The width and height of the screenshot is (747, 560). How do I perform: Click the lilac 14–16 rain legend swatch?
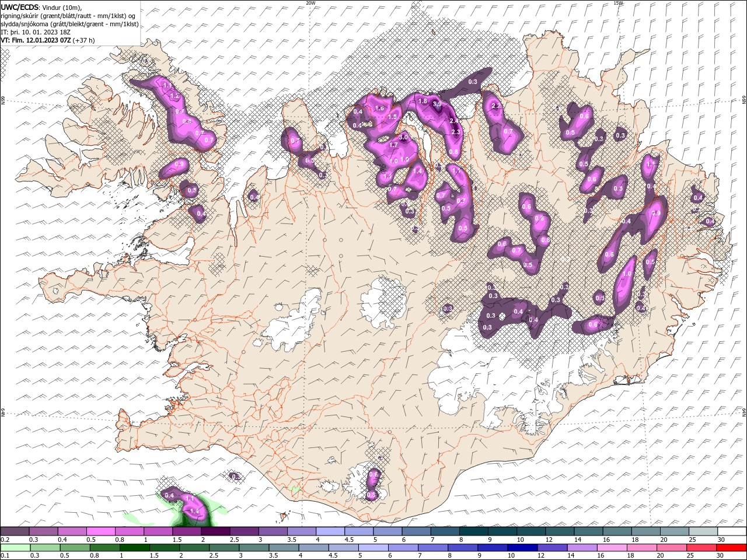[581, 548]
